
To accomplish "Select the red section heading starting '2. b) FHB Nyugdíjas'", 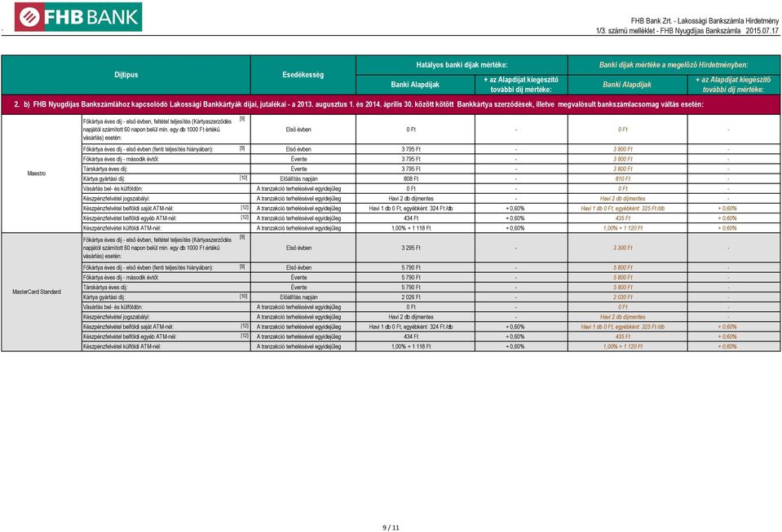I will (359, 104).
